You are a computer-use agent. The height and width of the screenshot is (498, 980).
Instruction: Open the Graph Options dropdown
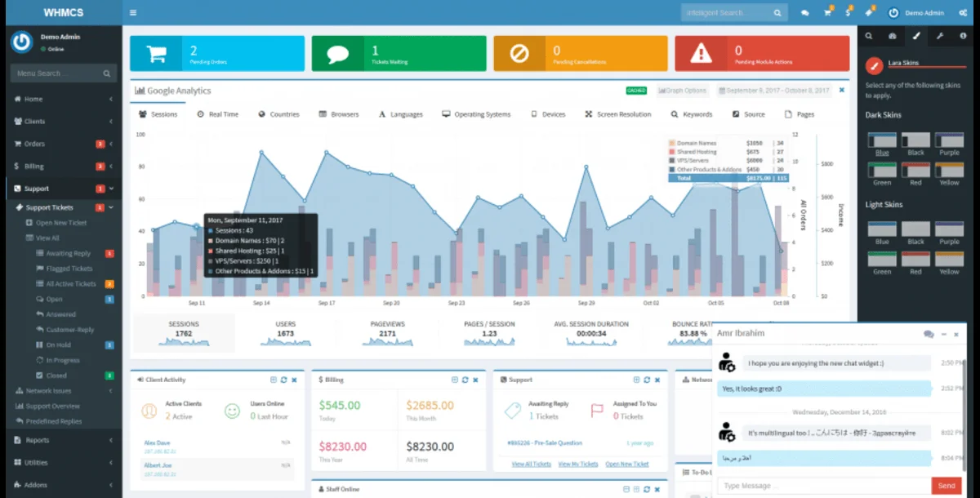tap(682, 91)
